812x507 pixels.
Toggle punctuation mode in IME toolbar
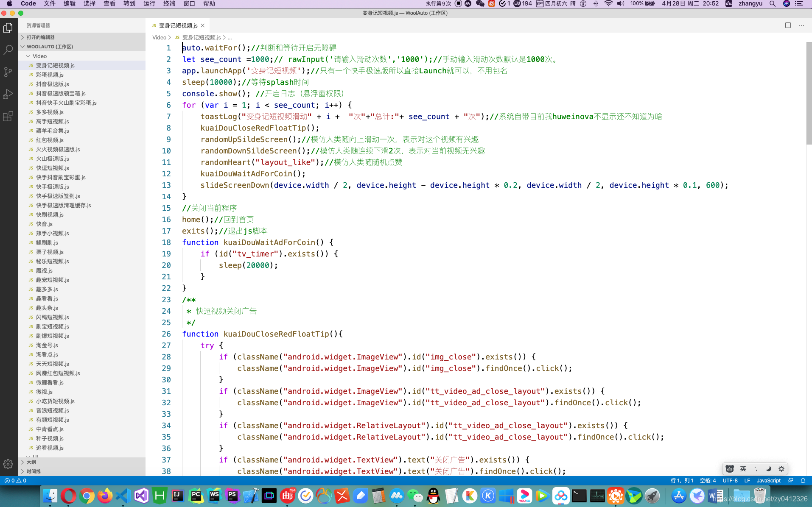click(x=756, y=468)
